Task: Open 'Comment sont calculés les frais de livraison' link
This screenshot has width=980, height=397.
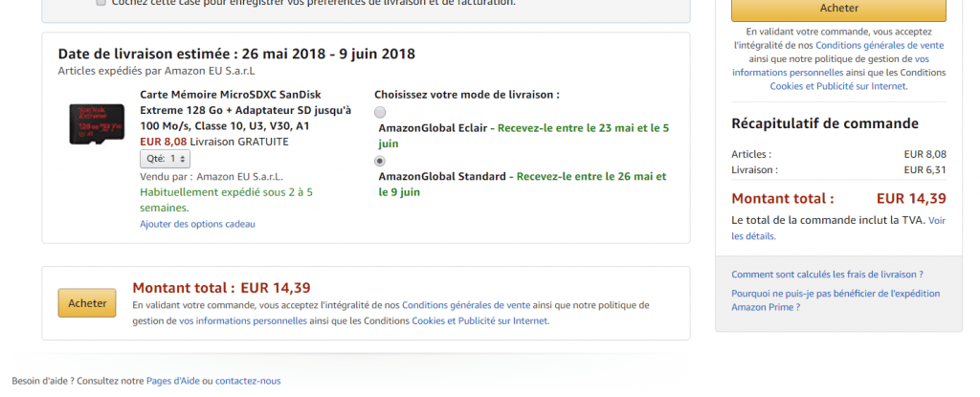Action: click(x=827, y=274)
